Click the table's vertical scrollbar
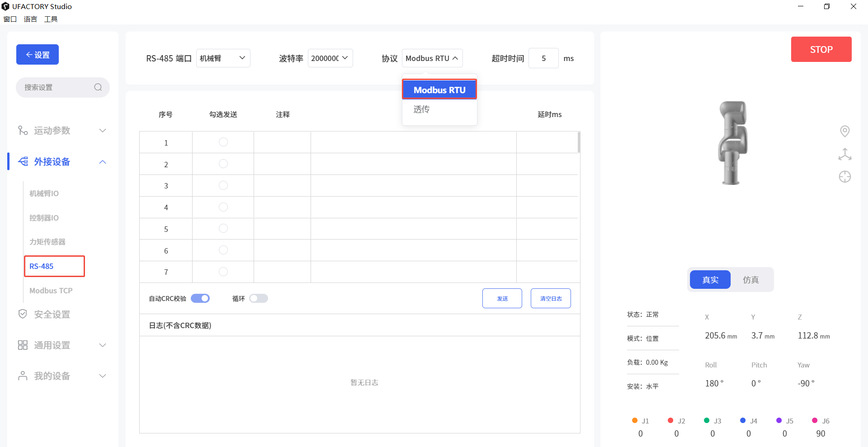Screen dimensions: 868x447 579,143
